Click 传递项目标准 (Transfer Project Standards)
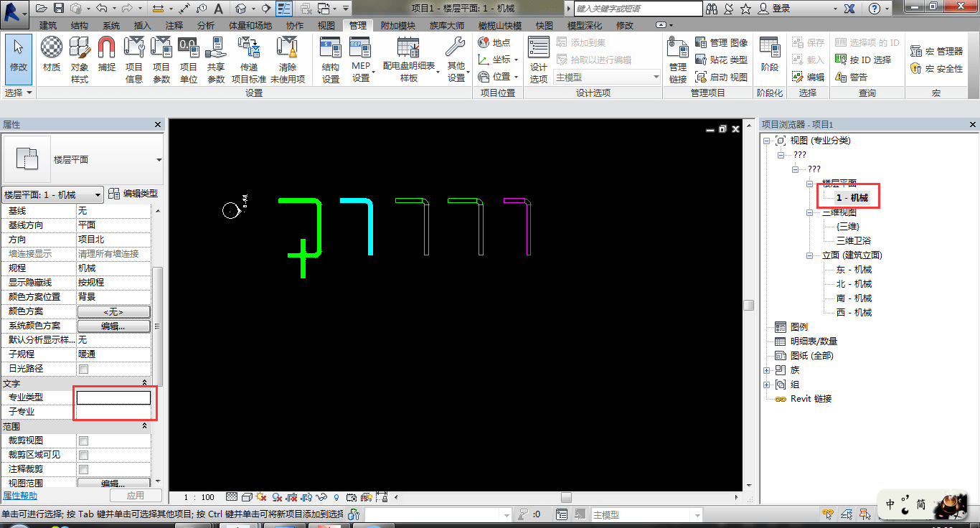Viewport: 980px width, 528px height. [x=249, y=60]
